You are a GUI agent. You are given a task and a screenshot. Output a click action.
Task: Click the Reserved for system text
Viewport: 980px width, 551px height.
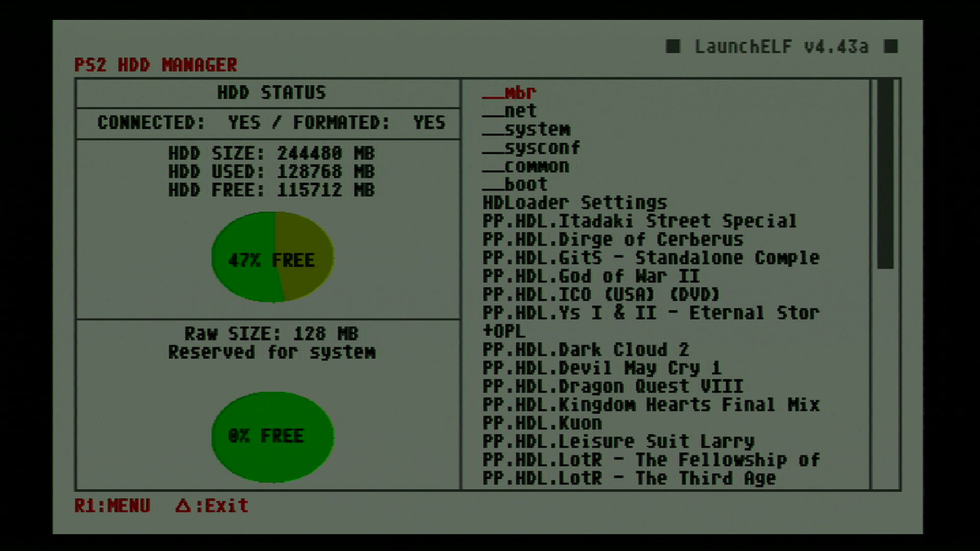coord(272,352)
